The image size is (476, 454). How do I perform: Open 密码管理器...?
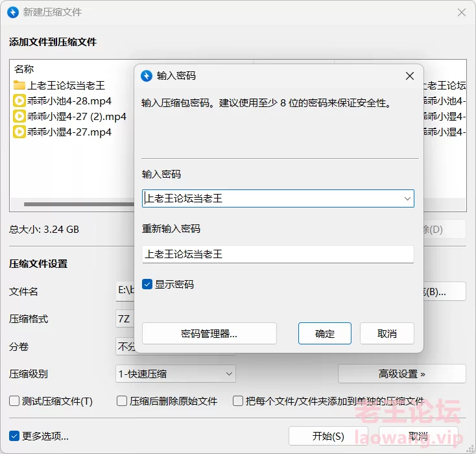pyautogui.click(x=209, y=333)
